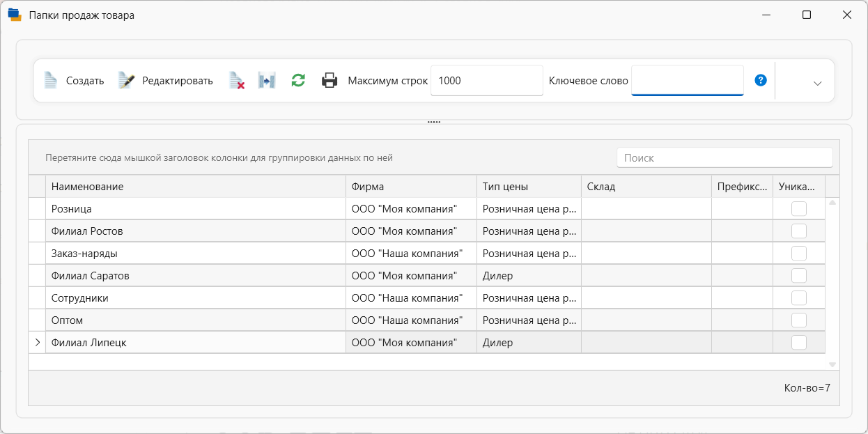Focus the Ключевое слово input field
The height and width of the screenshot is (434, 868).
[688, 80]
